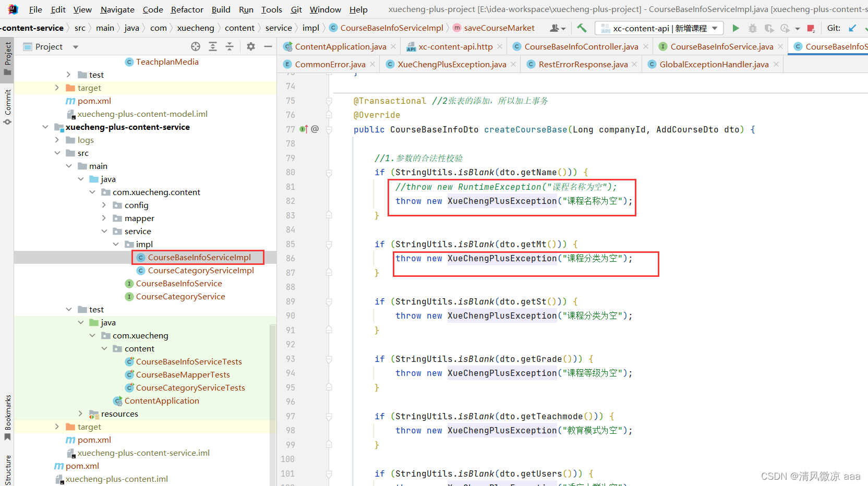
Task: Fold code block at line 80
Action: (329, 173)
